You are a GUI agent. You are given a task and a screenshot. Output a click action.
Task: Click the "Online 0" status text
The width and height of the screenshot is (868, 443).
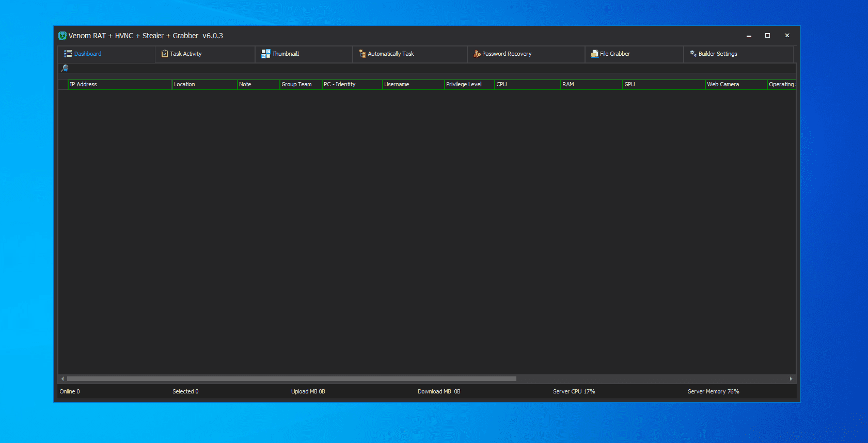[70, 391]
